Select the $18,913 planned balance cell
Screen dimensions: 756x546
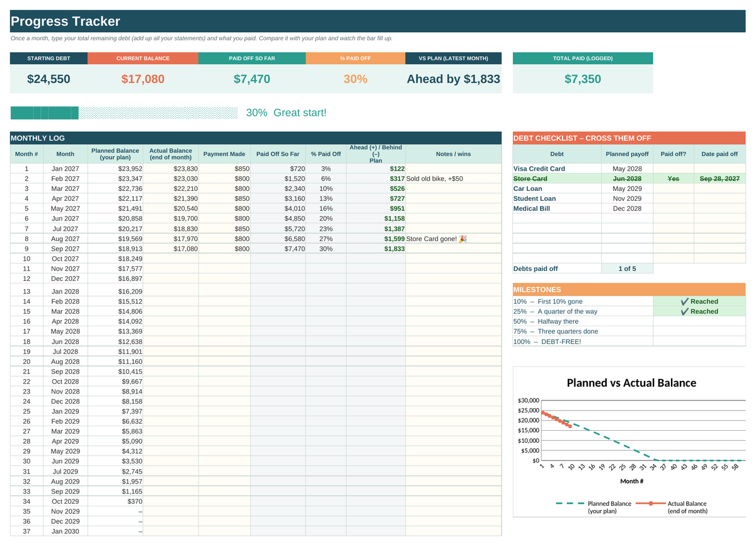click(x=115, y=249)
